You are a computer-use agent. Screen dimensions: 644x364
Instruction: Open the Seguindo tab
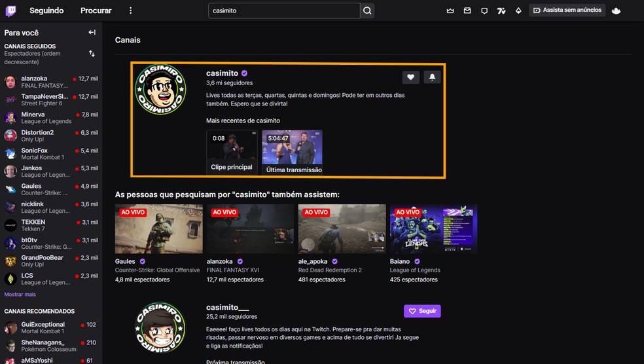tap(46, 10)
